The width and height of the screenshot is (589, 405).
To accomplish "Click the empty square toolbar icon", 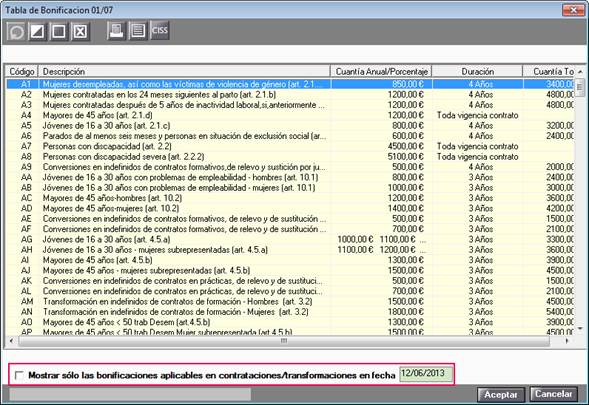I will coord(59,31).
